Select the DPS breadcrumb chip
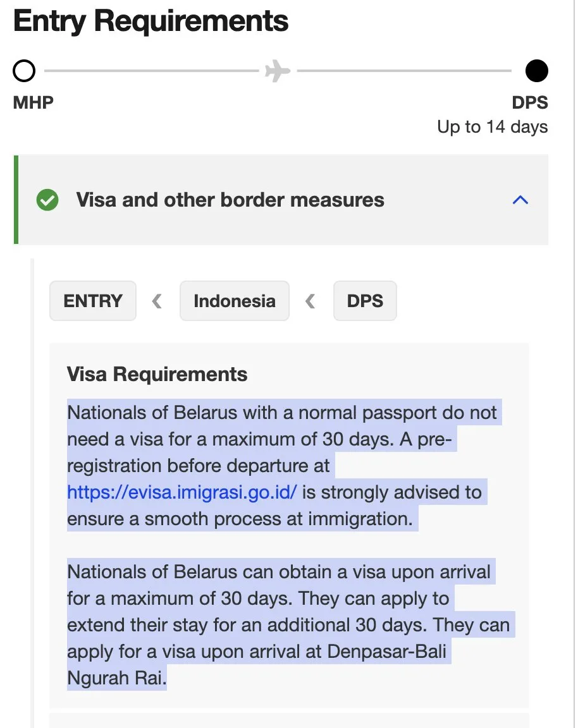The image size is (578, 728). tap(365, 301)
